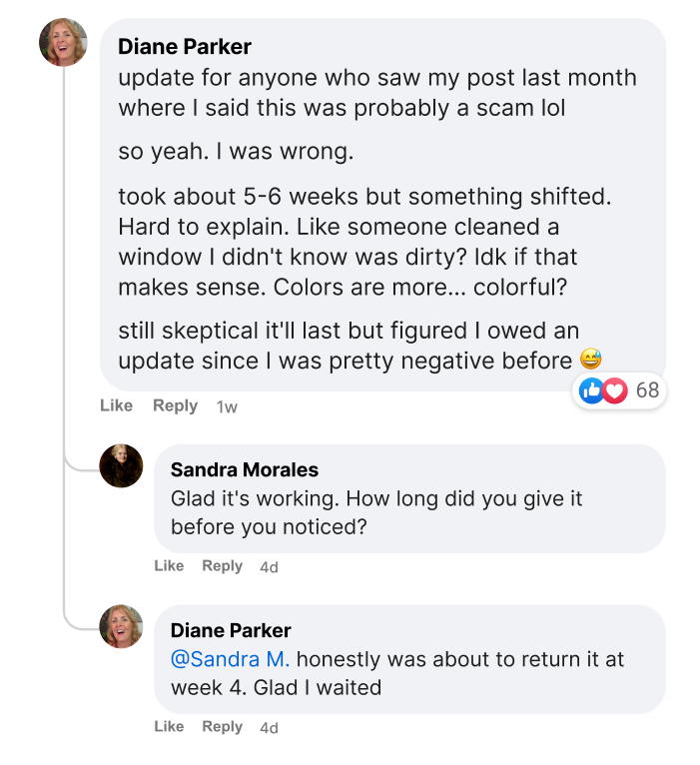Click Diane Parker's avatar on main comment
Image resolution: width=700 pixels, height=765 pixels.
[63, 42]
